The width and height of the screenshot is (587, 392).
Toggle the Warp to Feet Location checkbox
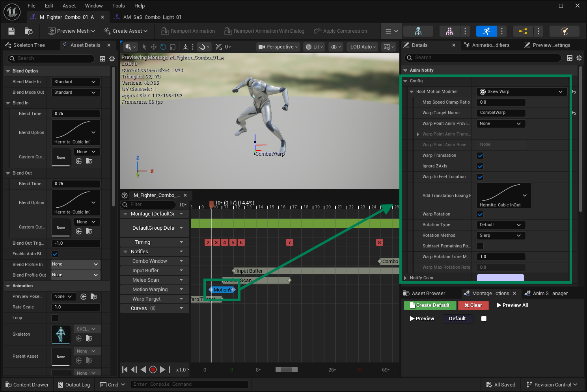(480, 177)
